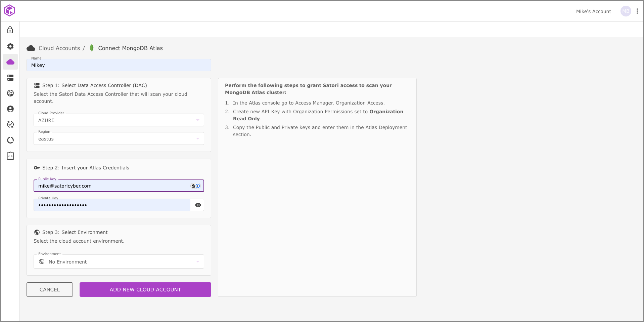The width and height of the screenshot is (644, 322).
Task: Open the user profile sidebar icon
Action: coord(10,109)
